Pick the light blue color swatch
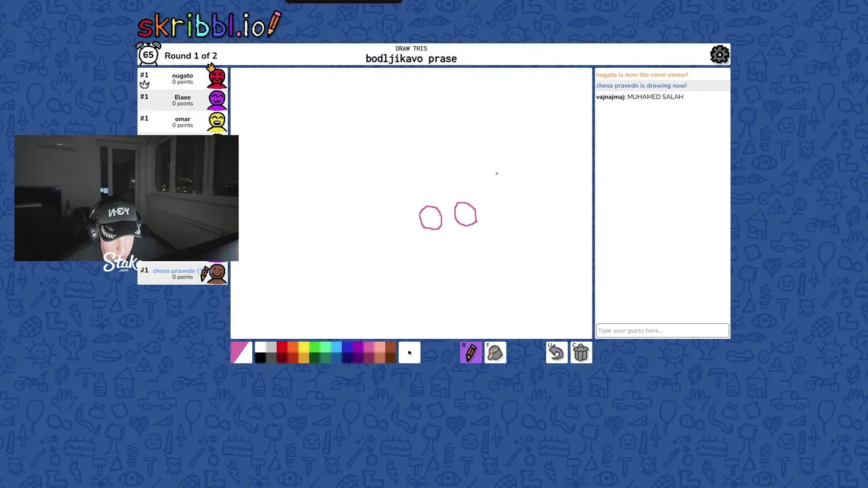The width and height of the screenshot is (868, 488). (x=336, y=347)
